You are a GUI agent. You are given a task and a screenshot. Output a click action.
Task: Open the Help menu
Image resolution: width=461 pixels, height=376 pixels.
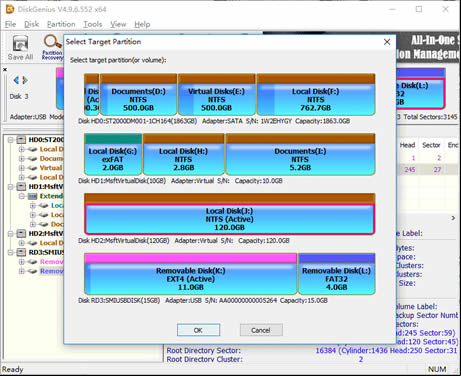142,24
